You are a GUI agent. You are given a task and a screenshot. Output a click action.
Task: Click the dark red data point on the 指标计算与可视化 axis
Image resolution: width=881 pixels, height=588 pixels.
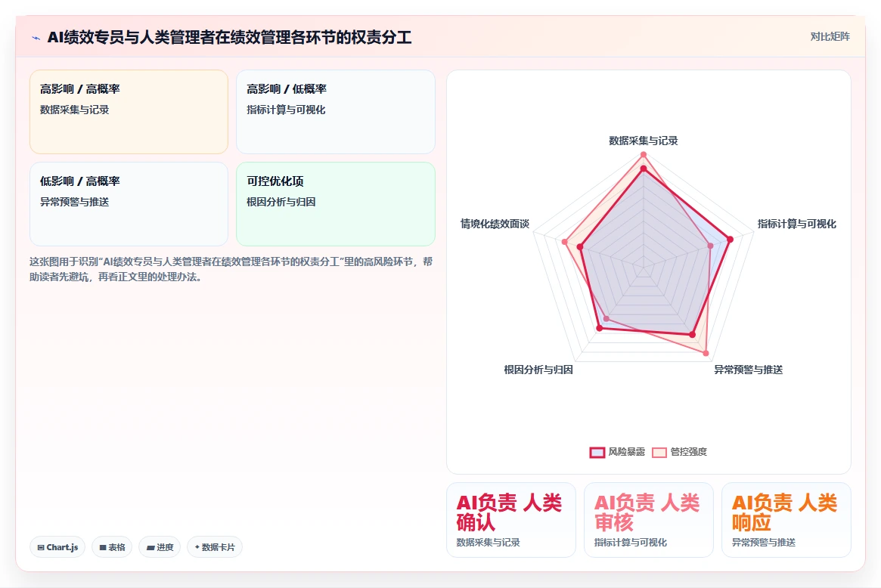point(730,240)
